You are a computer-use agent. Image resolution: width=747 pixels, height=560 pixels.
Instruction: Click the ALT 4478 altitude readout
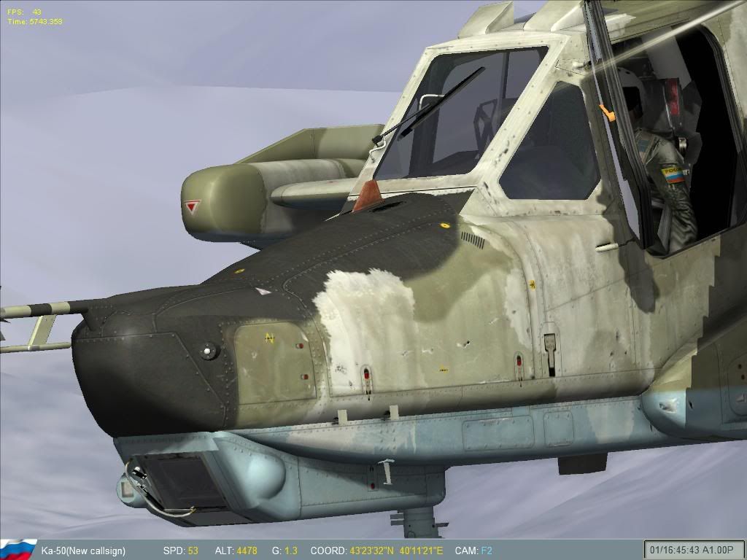coord(236,551)
